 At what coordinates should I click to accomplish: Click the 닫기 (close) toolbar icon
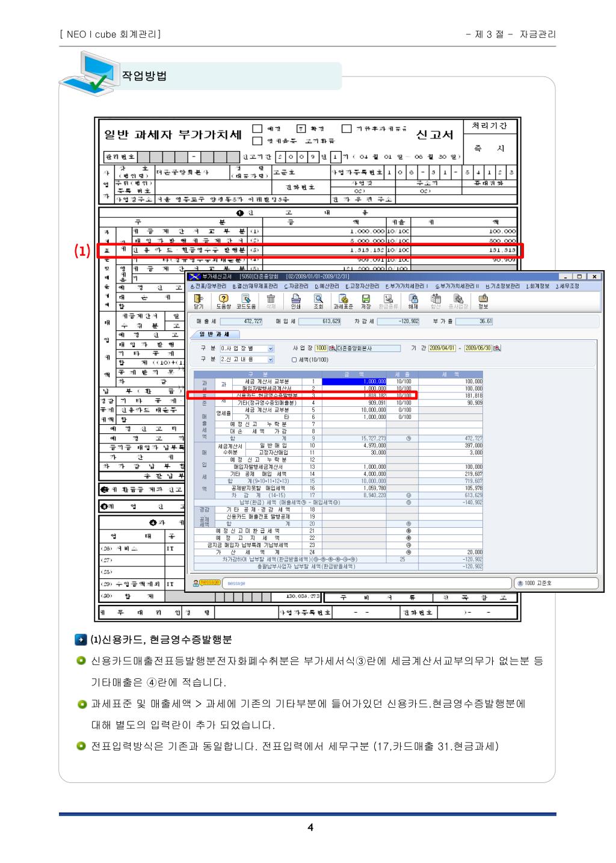point(199,301)
